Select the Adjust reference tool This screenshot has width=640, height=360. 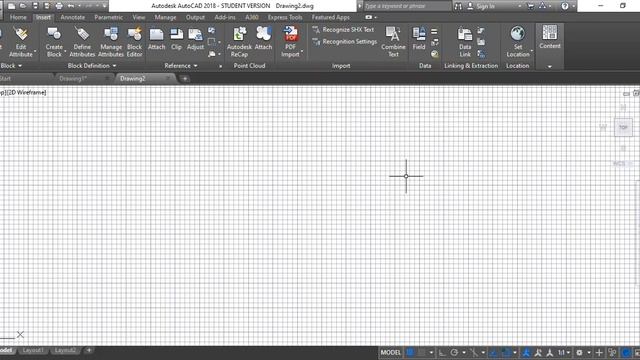coord(195,39)
